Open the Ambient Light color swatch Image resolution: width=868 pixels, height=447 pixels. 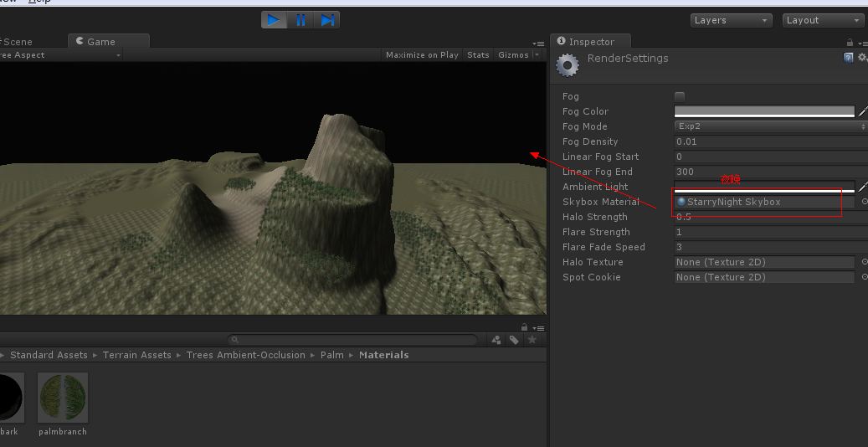pos(764,187)
